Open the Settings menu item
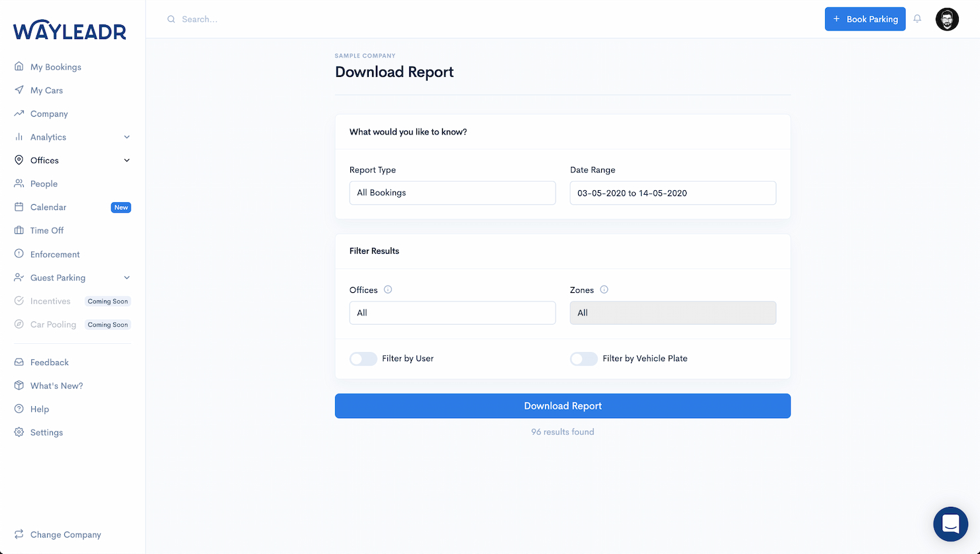 click(x=46, y=432)
